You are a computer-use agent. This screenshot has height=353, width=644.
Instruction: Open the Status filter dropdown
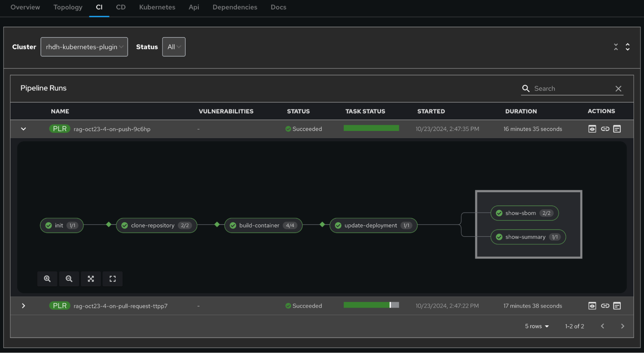[x=174, y=47]
